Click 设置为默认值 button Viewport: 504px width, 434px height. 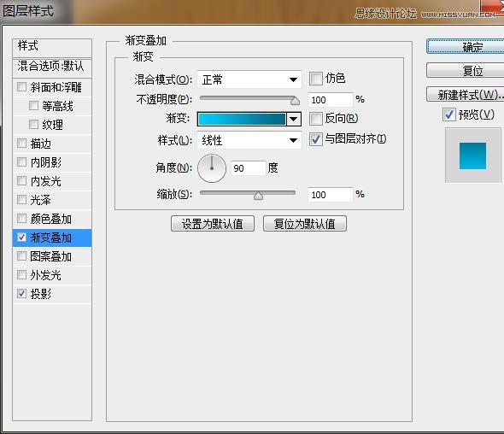tap(213, 224)
